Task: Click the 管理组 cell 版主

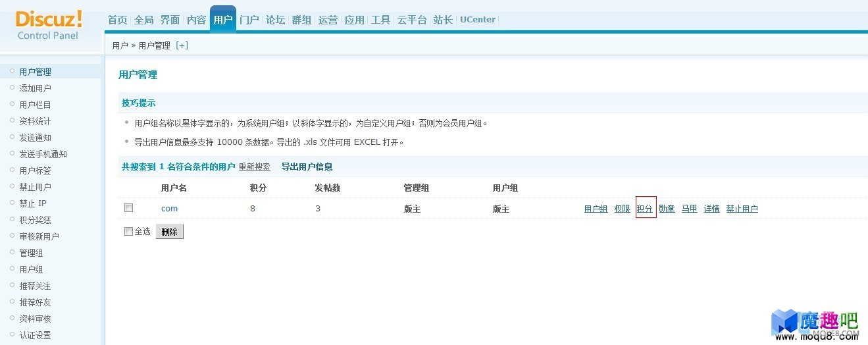Action: [412, 209]
